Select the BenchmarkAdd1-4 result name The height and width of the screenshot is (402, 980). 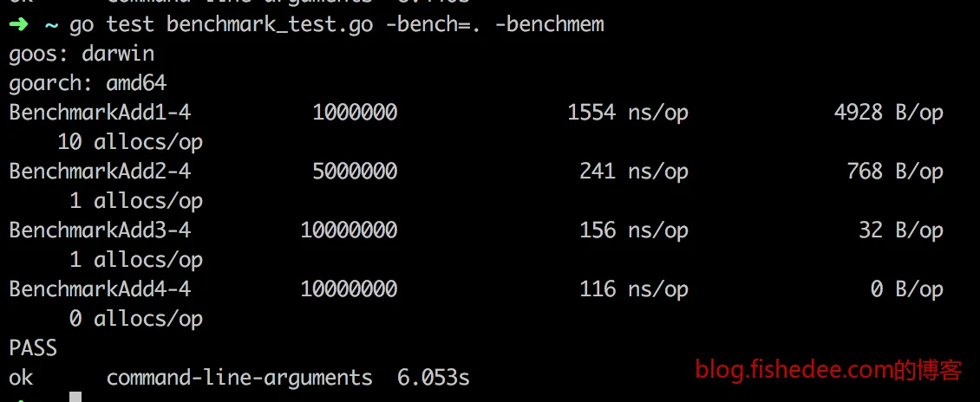pyautogui.click(x=100, y=113)
